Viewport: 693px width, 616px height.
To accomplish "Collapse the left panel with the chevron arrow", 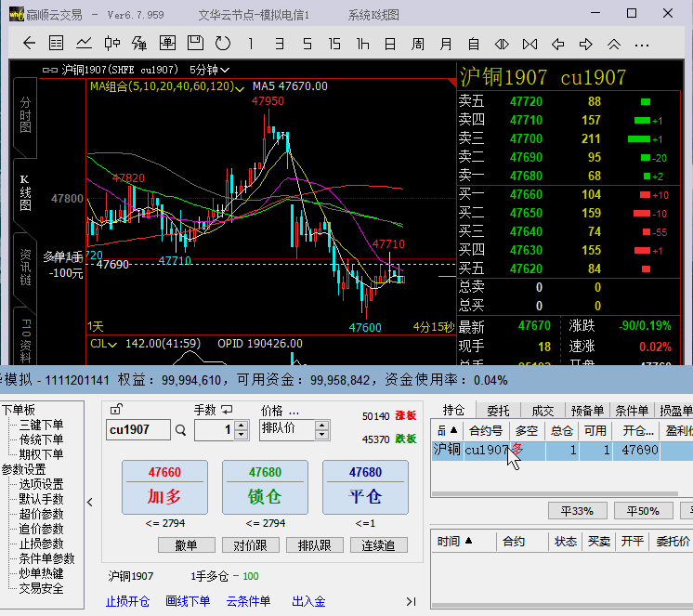I will (x=90, y=503).
